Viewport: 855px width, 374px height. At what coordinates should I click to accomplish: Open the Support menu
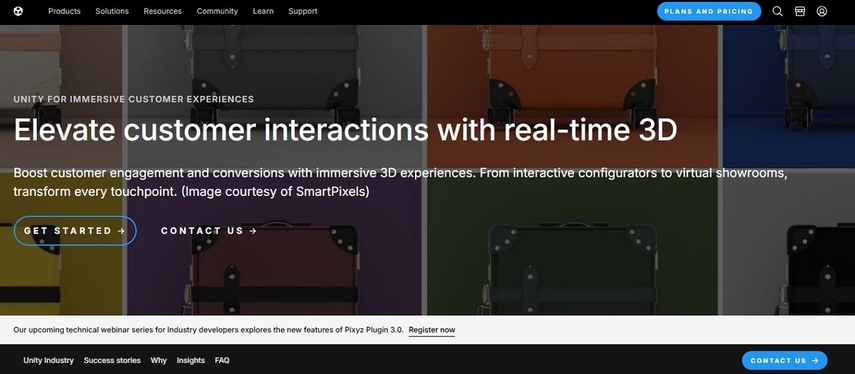(303, 11)
